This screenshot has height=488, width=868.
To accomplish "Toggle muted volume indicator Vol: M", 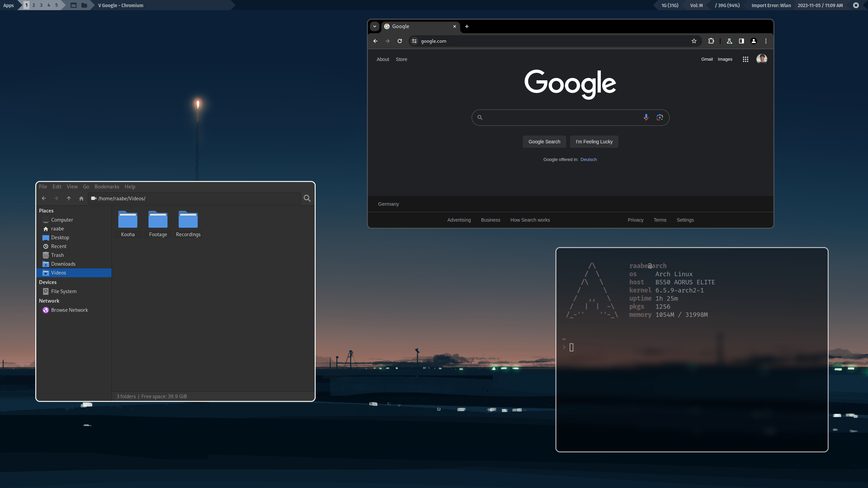I will 696,5.
